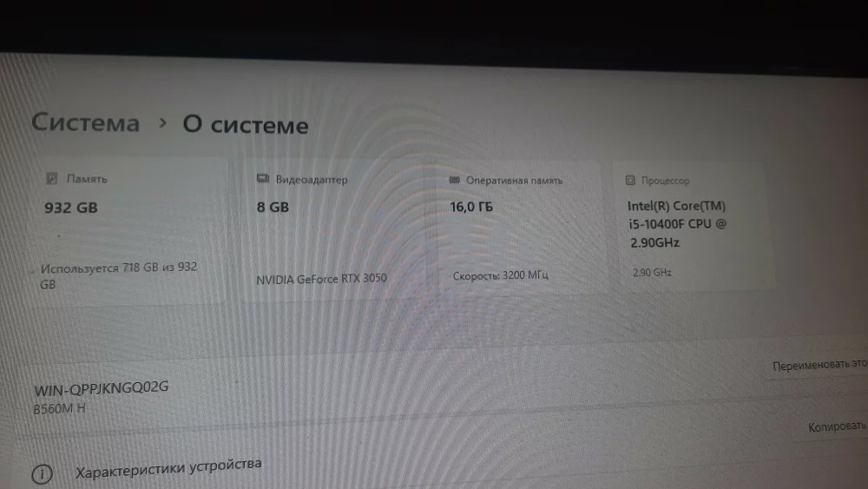Click the Процессор CPU icon
868x489 pixels.
[630, 180]
